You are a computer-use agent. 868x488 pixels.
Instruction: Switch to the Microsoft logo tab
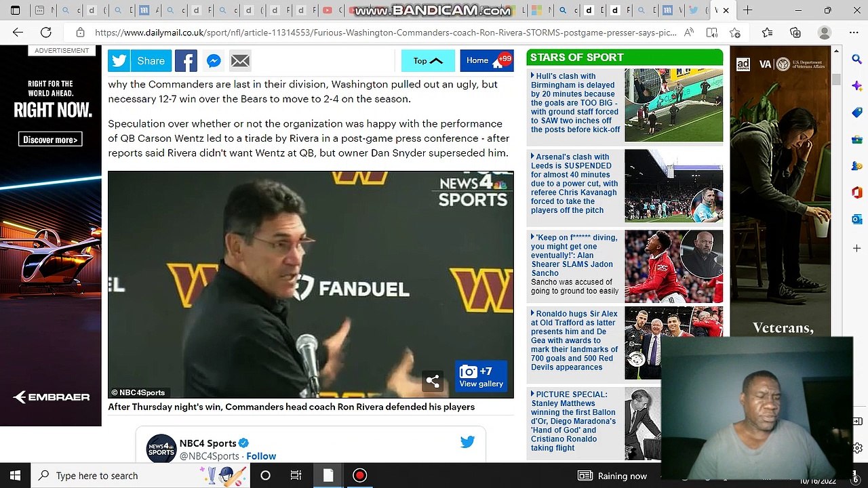pos(536,10)
